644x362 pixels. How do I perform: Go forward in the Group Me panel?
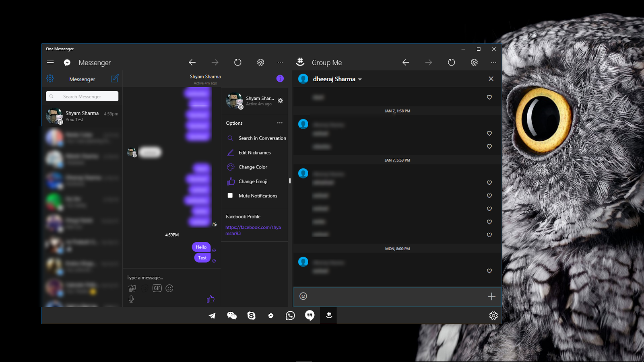(429, 62)
